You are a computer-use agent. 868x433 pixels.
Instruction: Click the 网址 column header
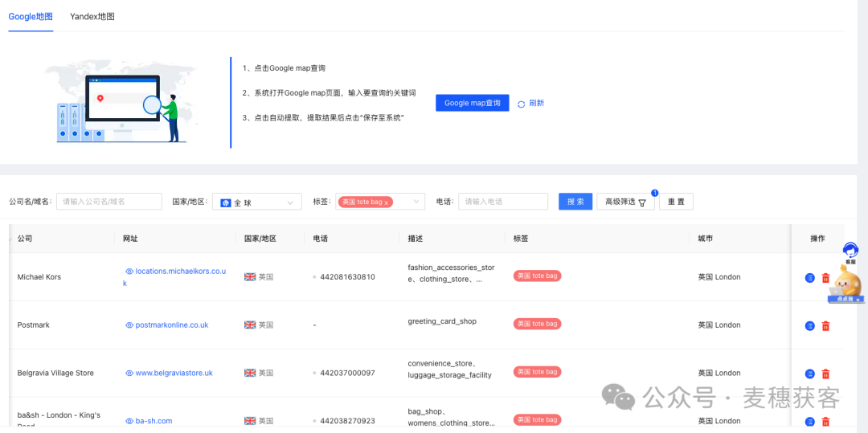click(130, 239)
